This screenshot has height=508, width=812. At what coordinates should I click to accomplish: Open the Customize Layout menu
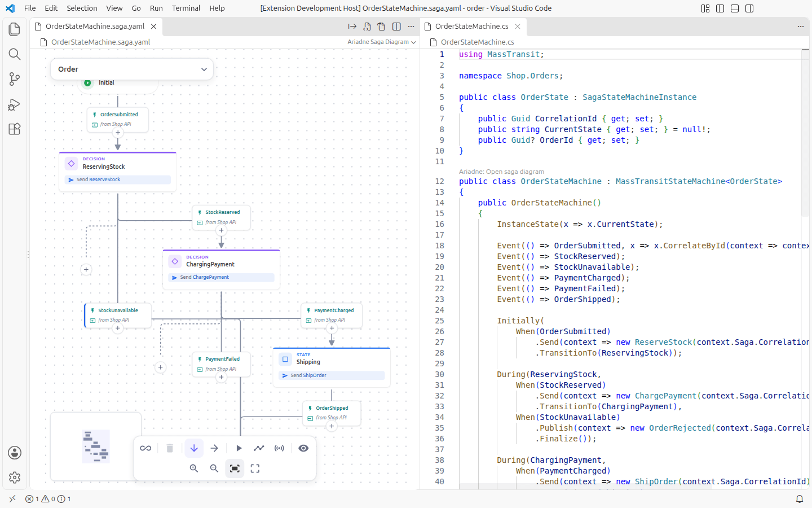pos(705,8)
